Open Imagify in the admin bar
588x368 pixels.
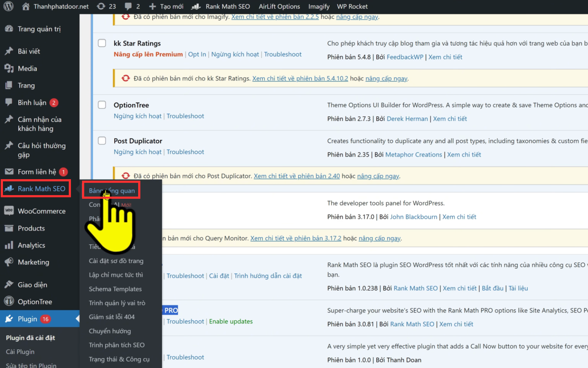tap(319, 6)
